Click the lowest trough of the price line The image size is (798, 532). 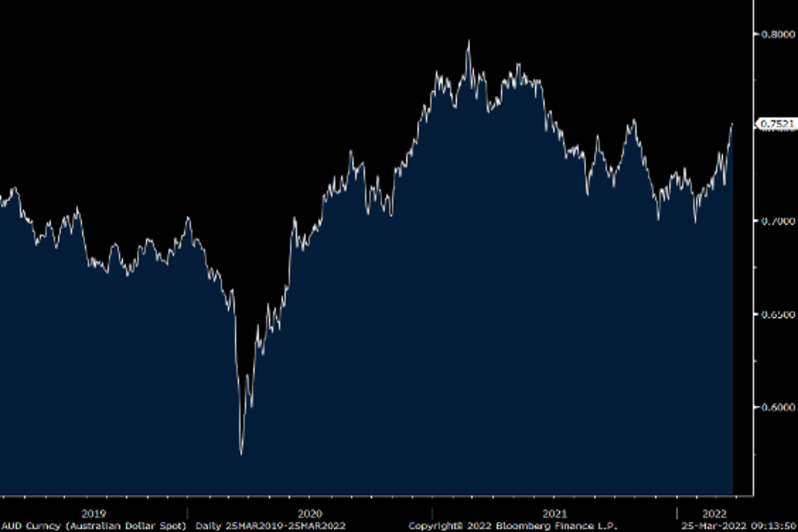pyautogui.click(x=241, y=454)
